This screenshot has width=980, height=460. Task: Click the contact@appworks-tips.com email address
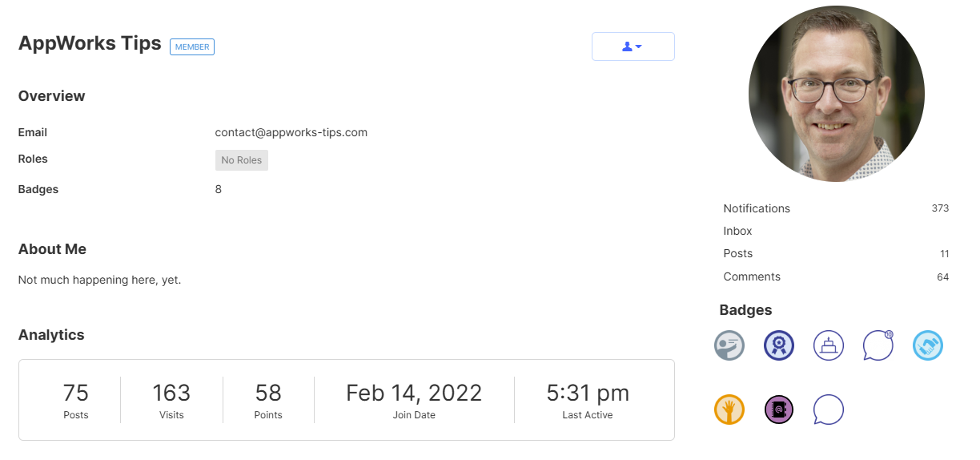(291, 132)
